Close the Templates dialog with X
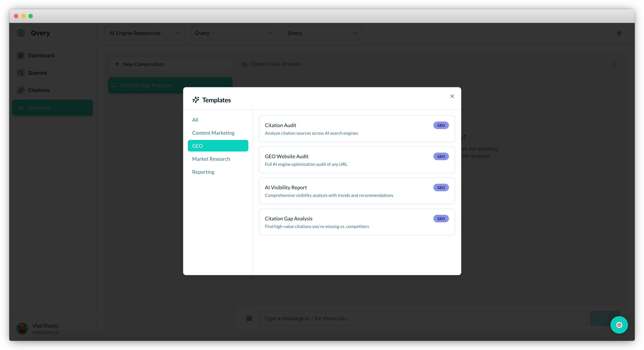644x350 pixels. point(452,96)
